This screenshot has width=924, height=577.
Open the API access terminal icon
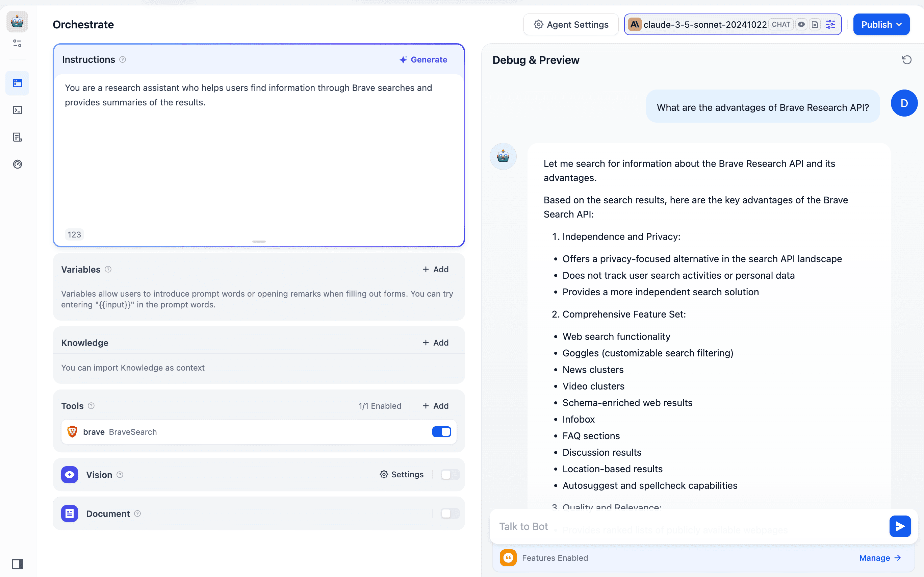point(18,110)
